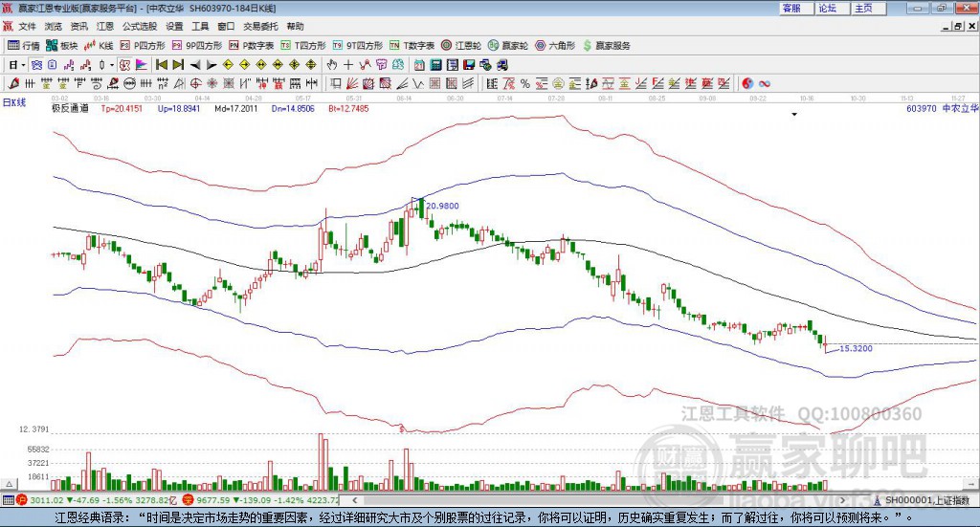Screen dimensions: 980x527
Task: Click the Up=18.8941 value
Action: coord(179,109)
